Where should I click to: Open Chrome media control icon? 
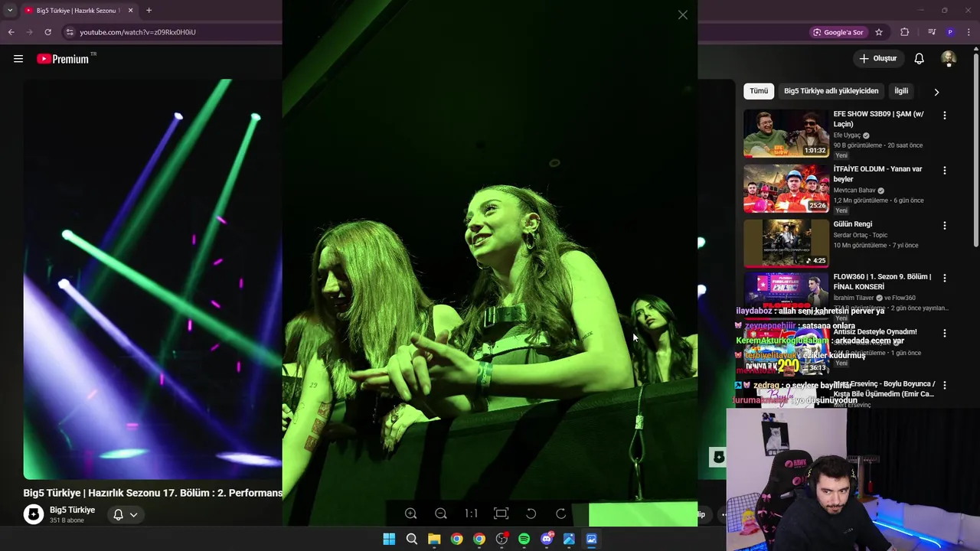(932, 32)
